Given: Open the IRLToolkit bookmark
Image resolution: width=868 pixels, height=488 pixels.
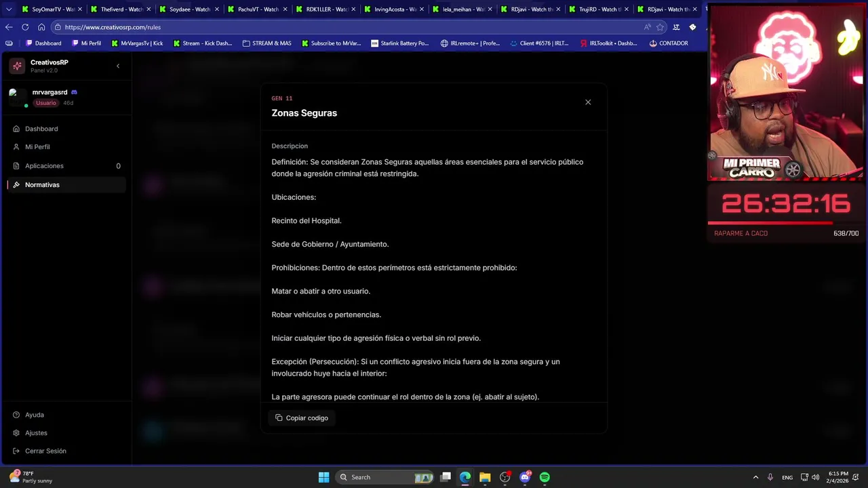Looking at the screenshot, I should tap(608, 43).
